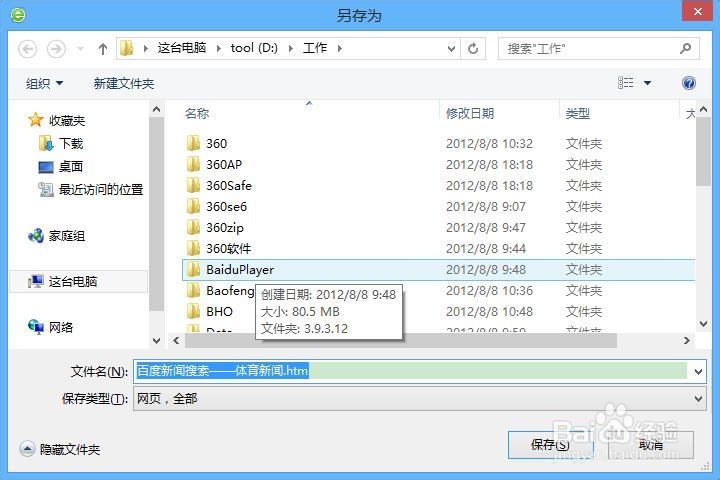Screen dimensions: 720x480
Task: Open 下载 in the navigation pane
Action: (x=61, y=144)
